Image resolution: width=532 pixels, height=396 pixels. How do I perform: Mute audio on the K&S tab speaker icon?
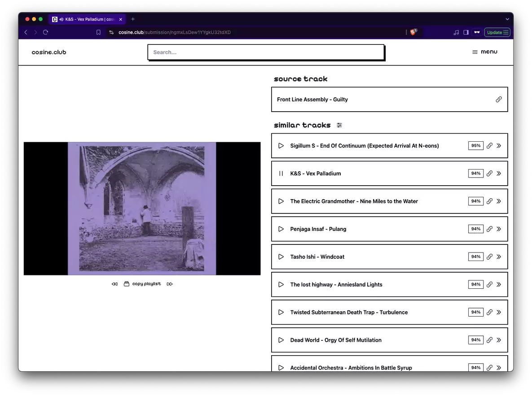[x=62, y=19]
